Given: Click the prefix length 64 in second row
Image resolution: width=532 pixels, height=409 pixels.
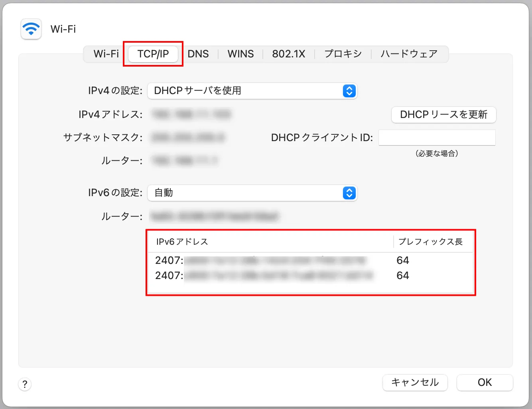Looking at the screenshot, I should 403,275.
